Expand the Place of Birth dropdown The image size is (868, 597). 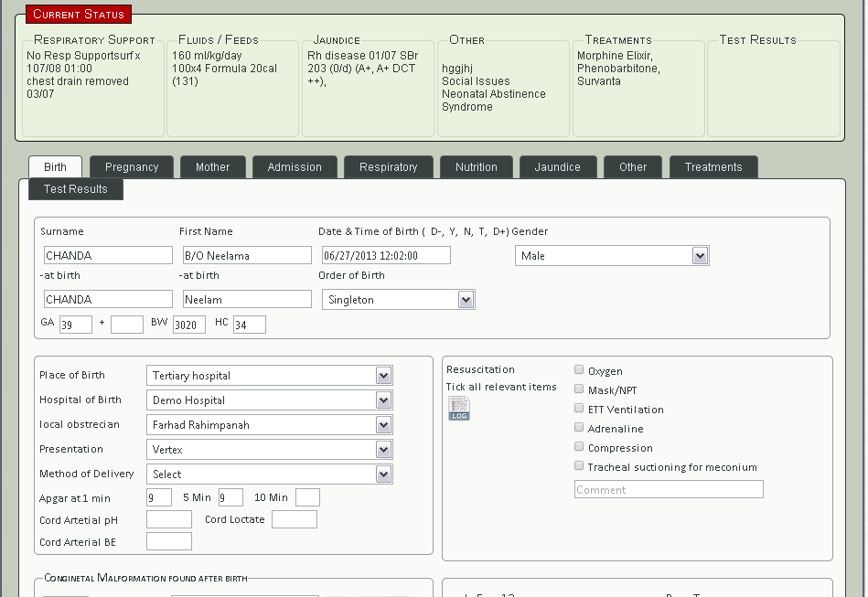pos(269,376)
